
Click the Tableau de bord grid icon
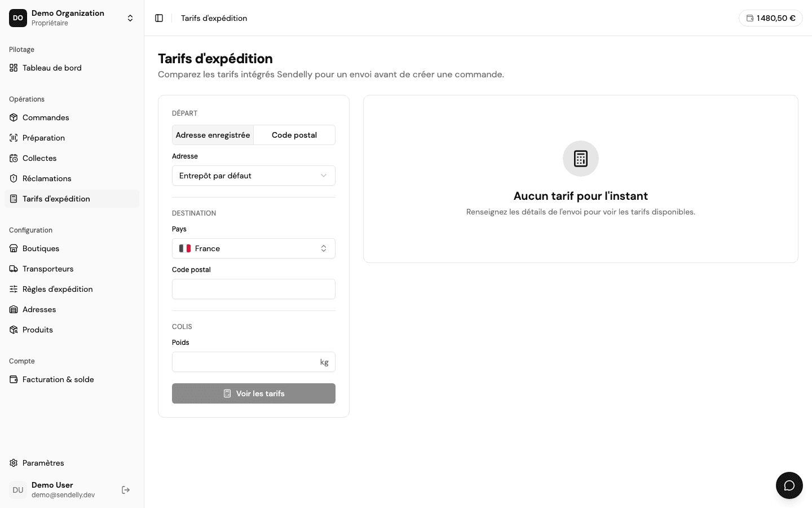tap(14, 68)
